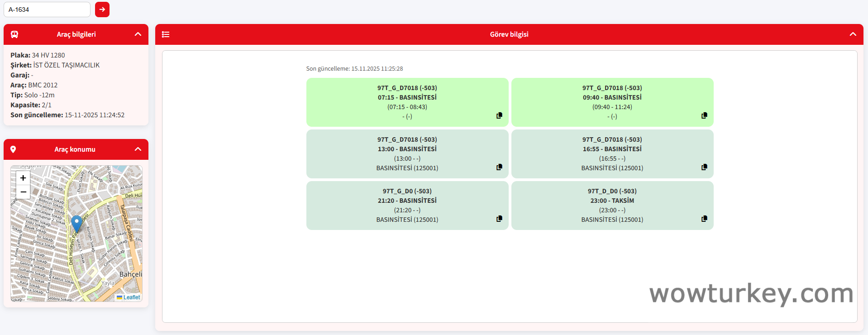The height and width of the screenshot is (335, 868).
Task: Select the 07:15 BASINSİTESİ task card
Action: 407,102
